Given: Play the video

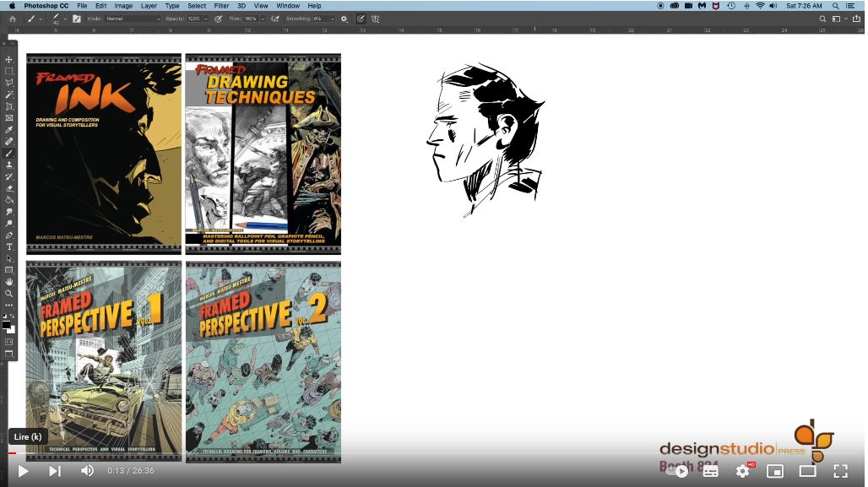Looking at the screenshot, I should (x=24, y=471).
